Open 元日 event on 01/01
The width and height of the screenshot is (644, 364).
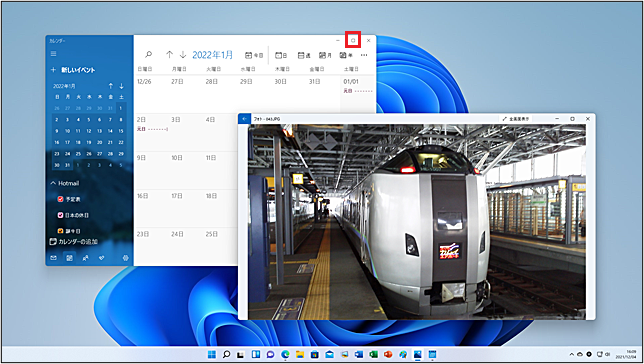[x=358, y=91]
